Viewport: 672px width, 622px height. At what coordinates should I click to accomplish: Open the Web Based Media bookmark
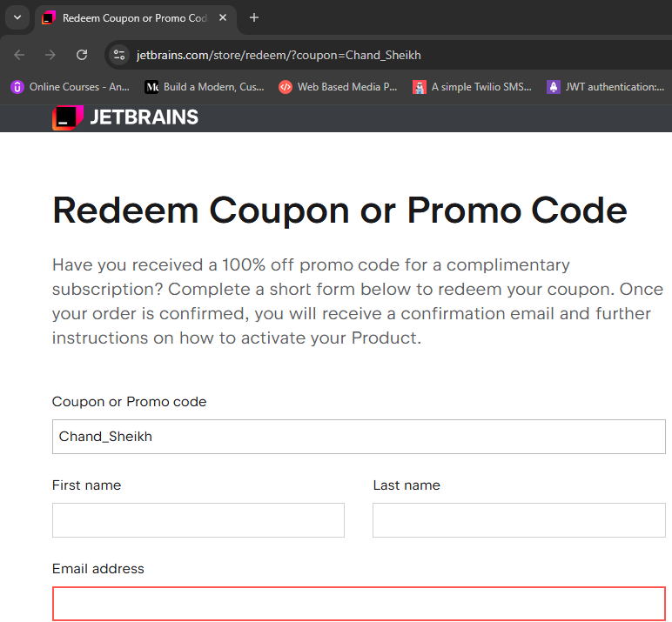(x=338, y=87)
